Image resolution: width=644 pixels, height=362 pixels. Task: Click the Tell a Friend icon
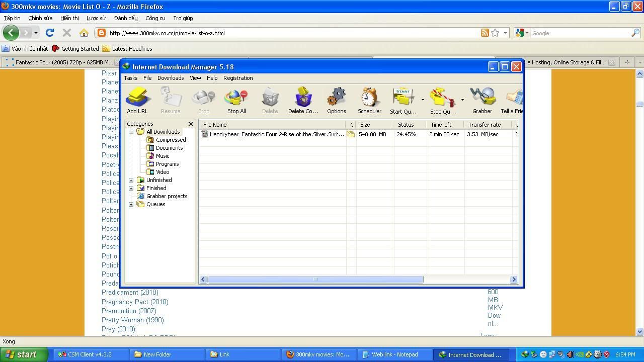[513, 97]
